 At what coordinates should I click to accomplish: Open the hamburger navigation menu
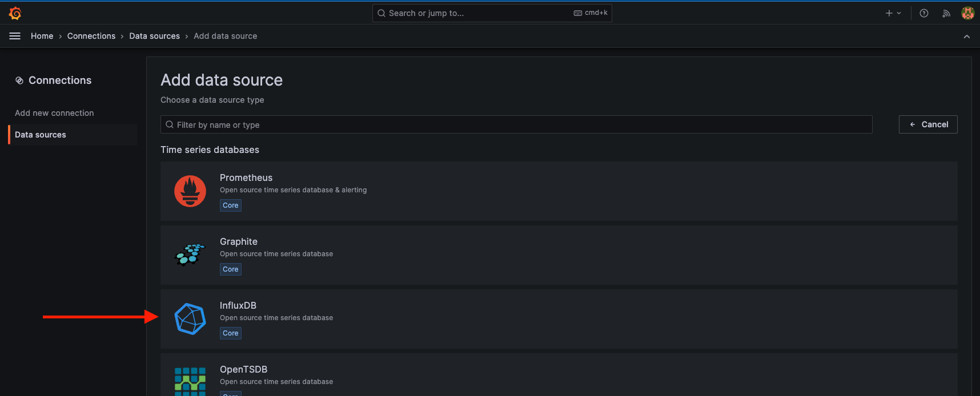pos(15,36)
